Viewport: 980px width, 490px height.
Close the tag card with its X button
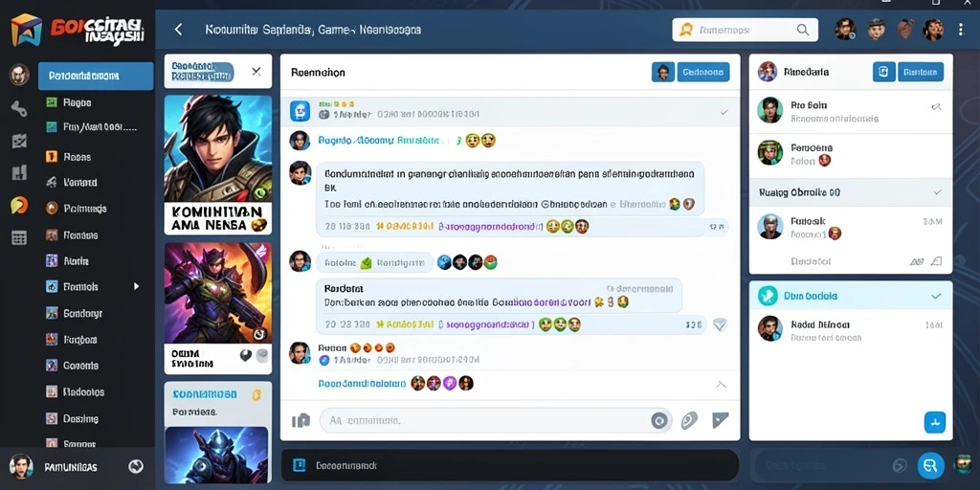256,71
